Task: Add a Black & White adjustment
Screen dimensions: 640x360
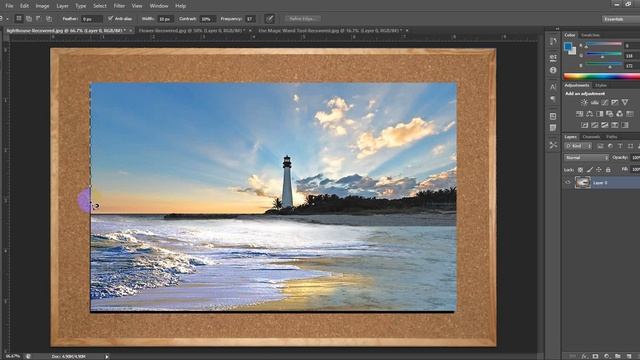Action: tap(600, 114)
